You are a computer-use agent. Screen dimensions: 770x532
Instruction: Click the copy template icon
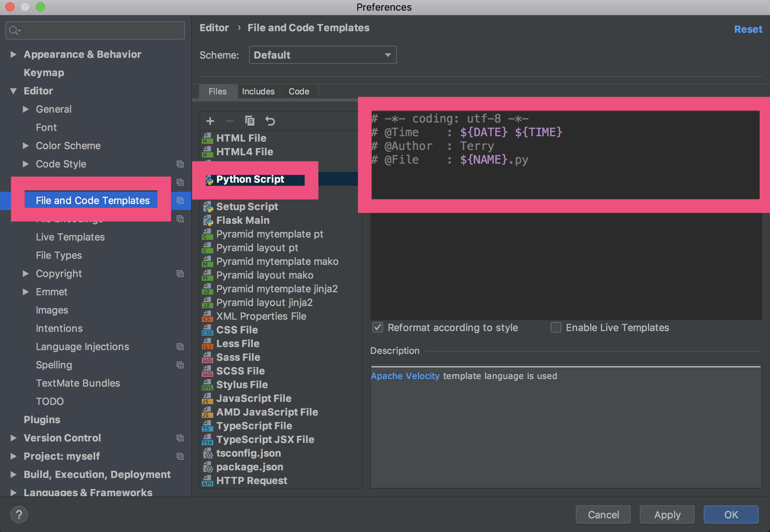tap(249, 121)
